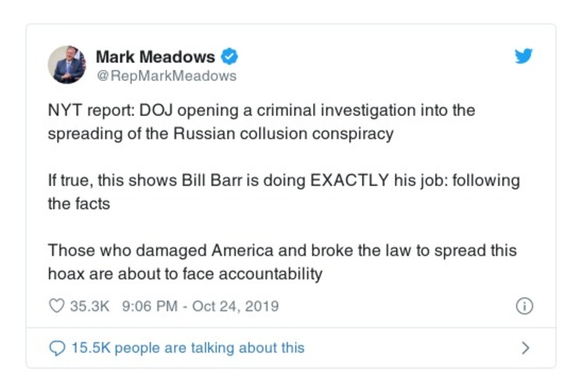Click the "Mark Meadows" display name
Viewport: 582px width, 392px height.
pos(155,56)
